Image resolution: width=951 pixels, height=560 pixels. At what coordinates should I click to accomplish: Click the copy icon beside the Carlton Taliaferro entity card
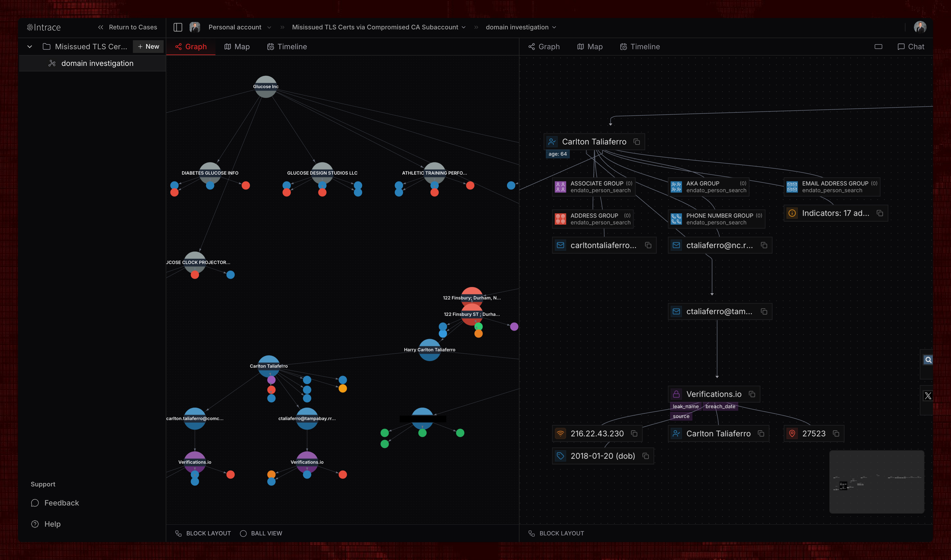point(637,142)
